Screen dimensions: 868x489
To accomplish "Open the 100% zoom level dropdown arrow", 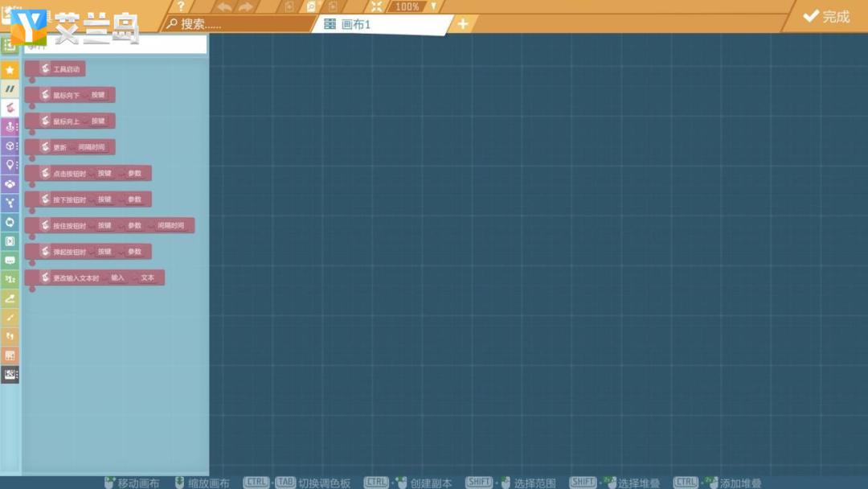I will pos(433,6).
